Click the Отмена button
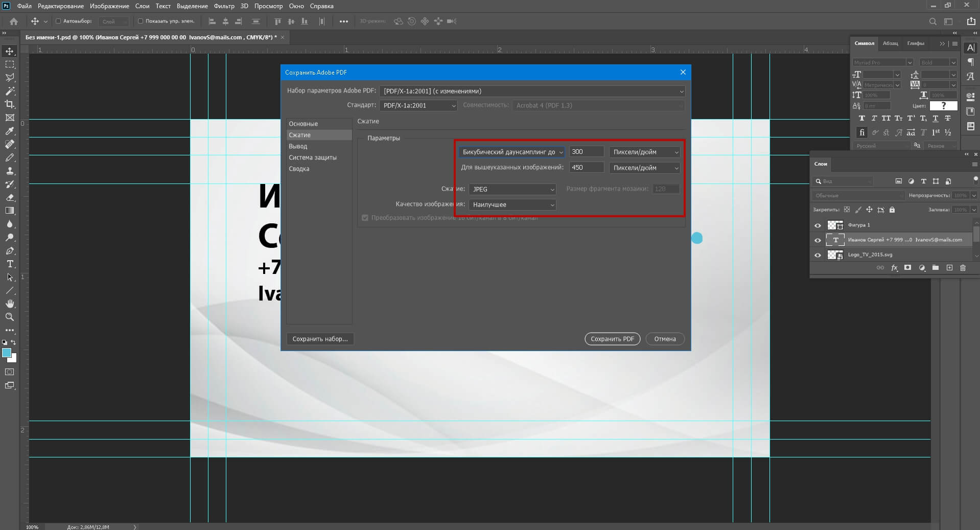This screenshot has height=530, width=980. [x=665, y=339]
